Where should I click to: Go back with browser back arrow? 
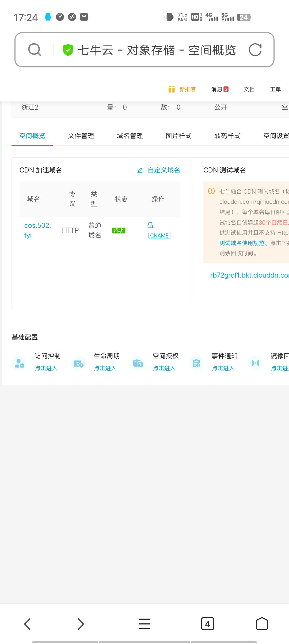27,624
